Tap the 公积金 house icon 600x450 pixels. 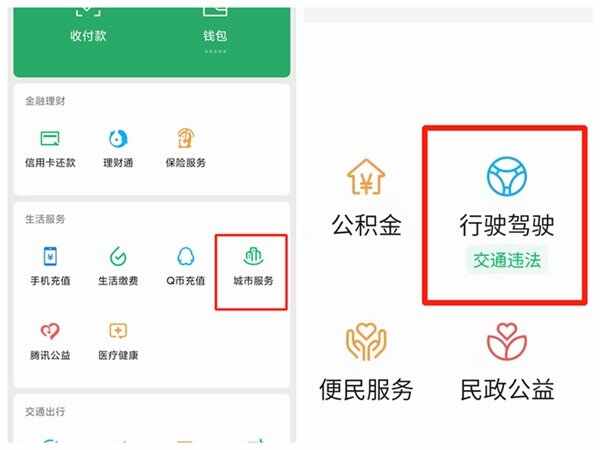[366, 177]
